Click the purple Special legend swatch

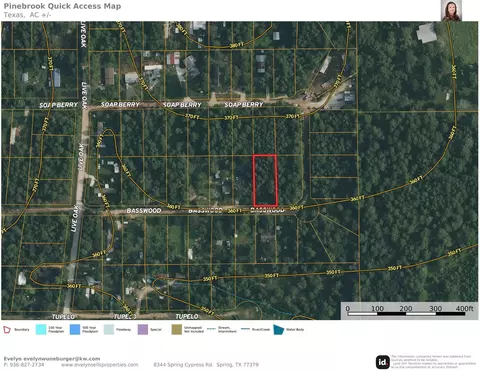143,330
